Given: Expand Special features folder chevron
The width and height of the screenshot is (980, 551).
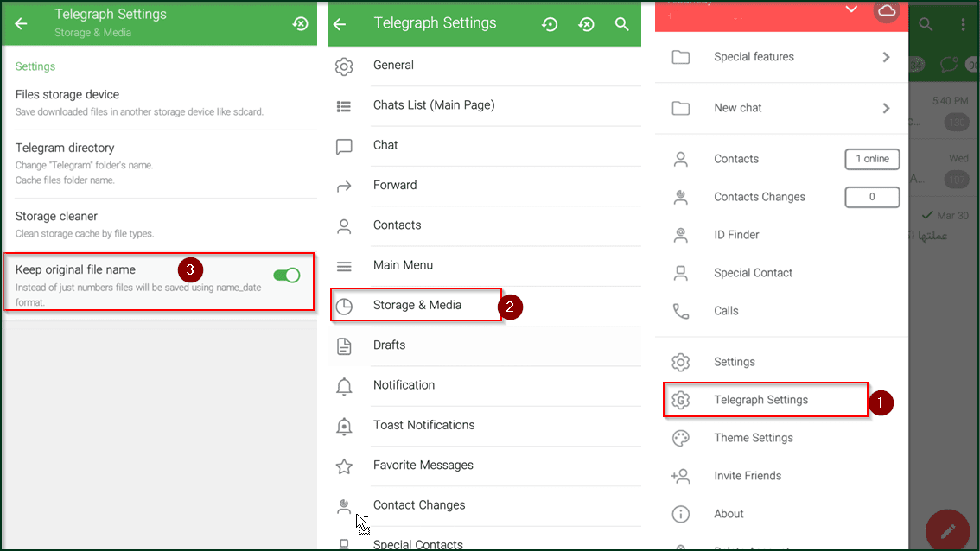Looking at the screenshot, I should (x=887, y=57).
